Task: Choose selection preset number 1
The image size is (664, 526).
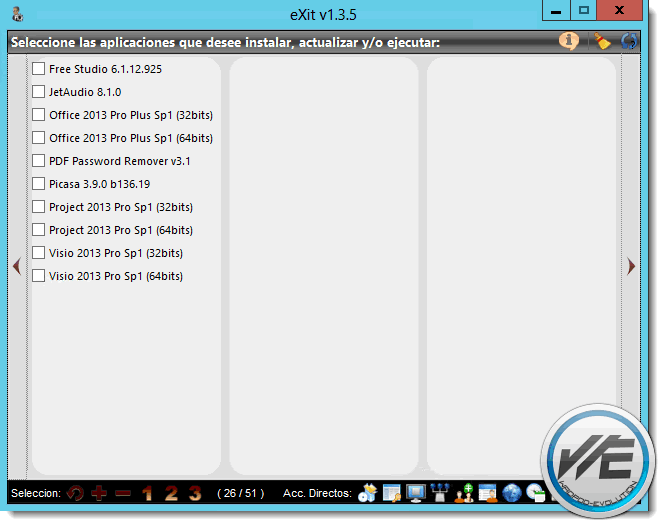Action: coord(147,493)
